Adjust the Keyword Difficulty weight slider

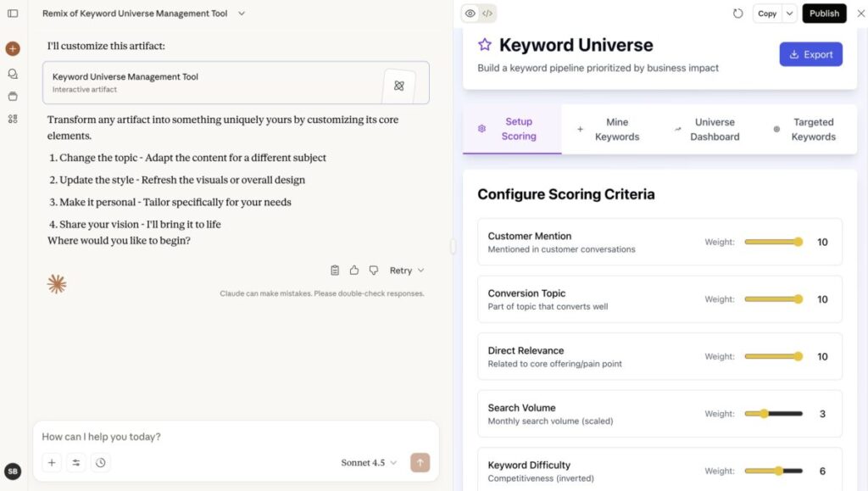pos(773,471)
